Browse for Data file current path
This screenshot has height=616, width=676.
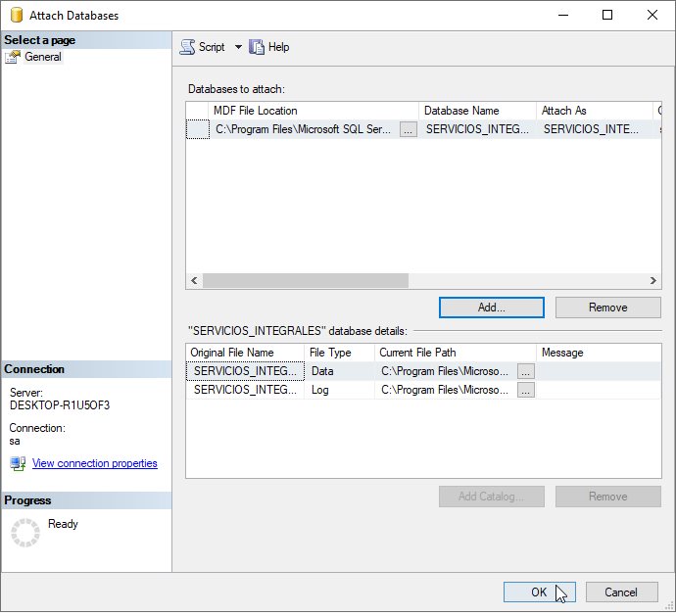526,371
